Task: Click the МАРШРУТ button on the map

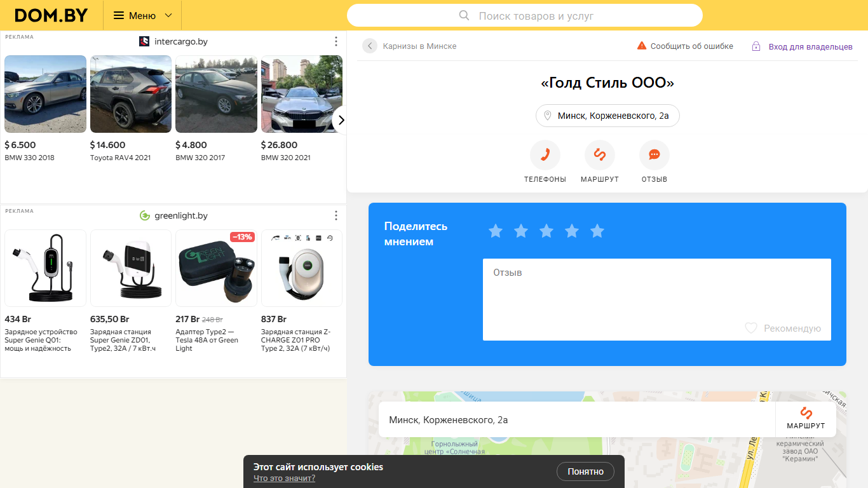Action: [806, 419]
